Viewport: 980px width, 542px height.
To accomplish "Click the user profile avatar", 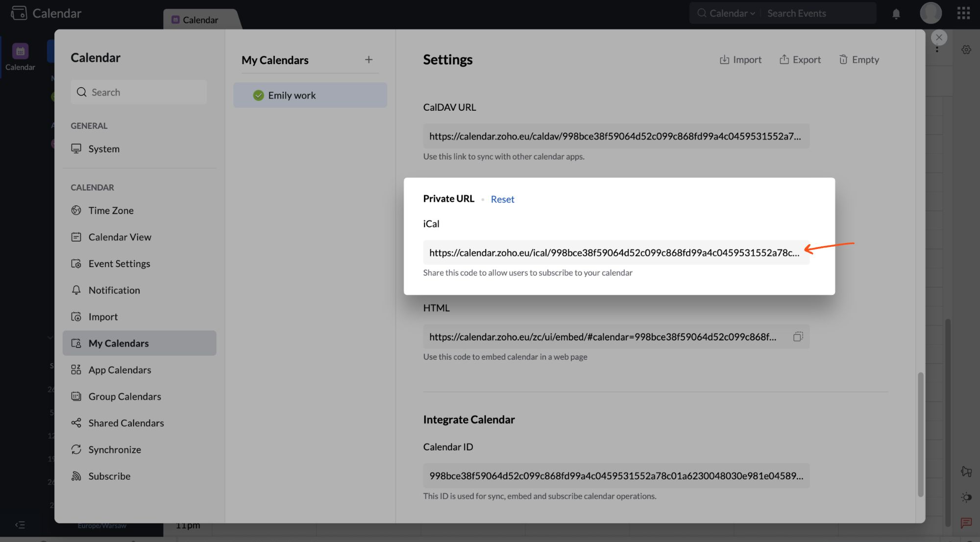I will coord(931,13).
